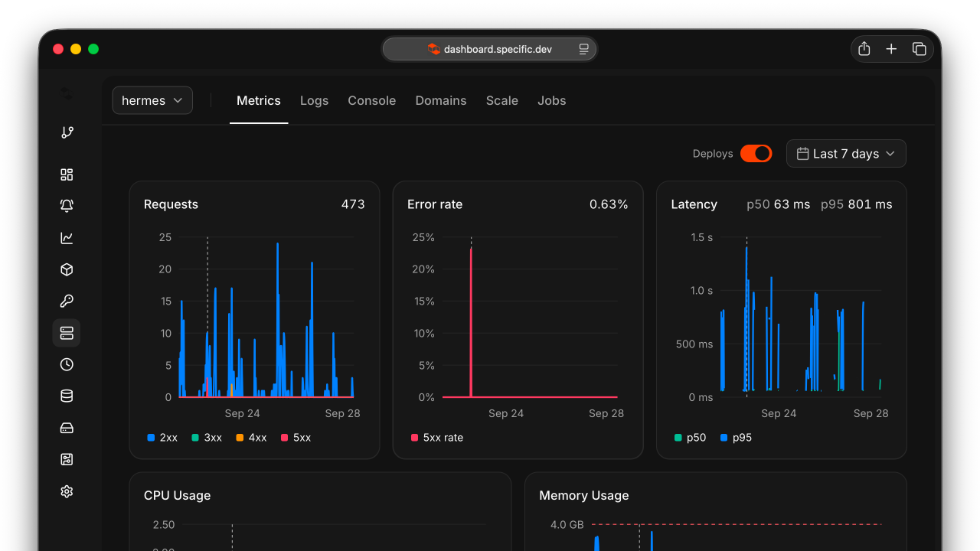Click the red 5xx spike in Error rate chart
Viewport: 980px width, 551px height.
tap(471, 321)
